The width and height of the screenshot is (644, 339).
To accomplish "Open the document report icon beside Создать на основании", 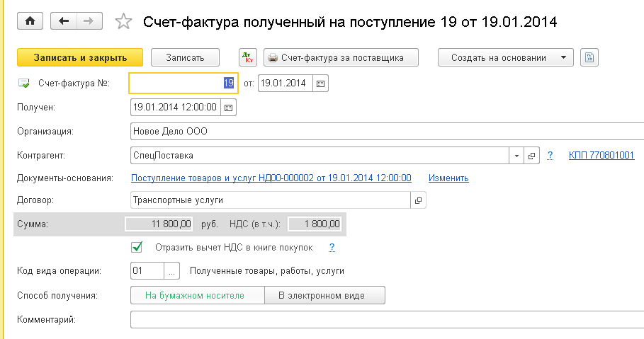I will [x=589, y=57].
